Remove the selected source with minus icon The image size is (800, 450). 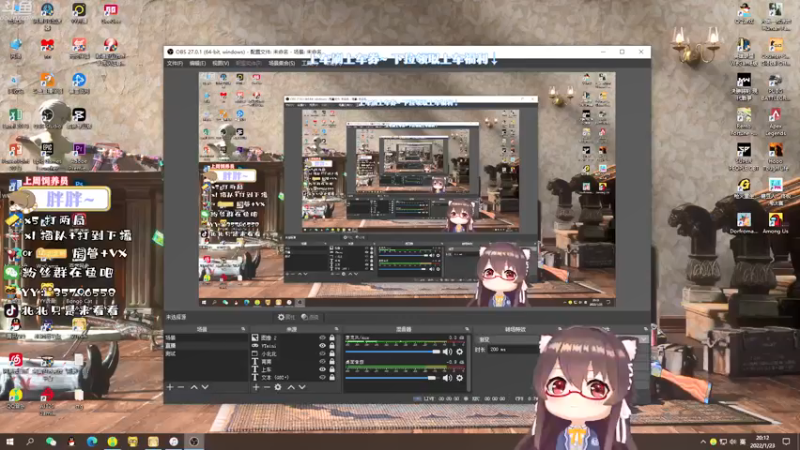point(266,387)
